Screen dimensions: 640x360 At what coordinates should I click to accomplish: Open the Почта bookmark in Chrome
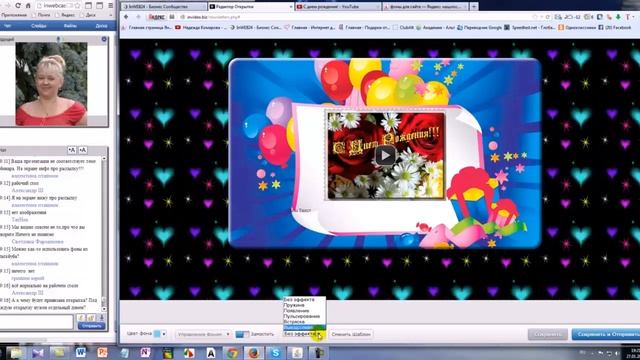[x=41, y=15]
